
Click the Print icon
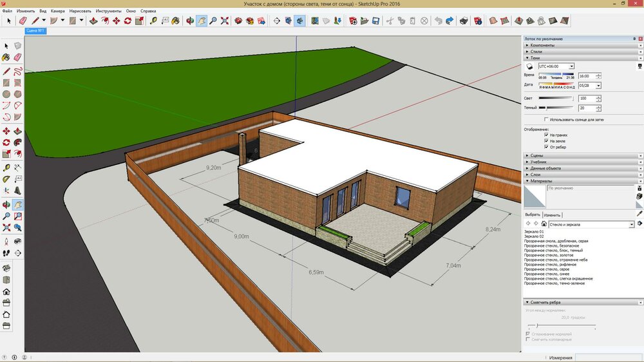[x=463, y=21]
